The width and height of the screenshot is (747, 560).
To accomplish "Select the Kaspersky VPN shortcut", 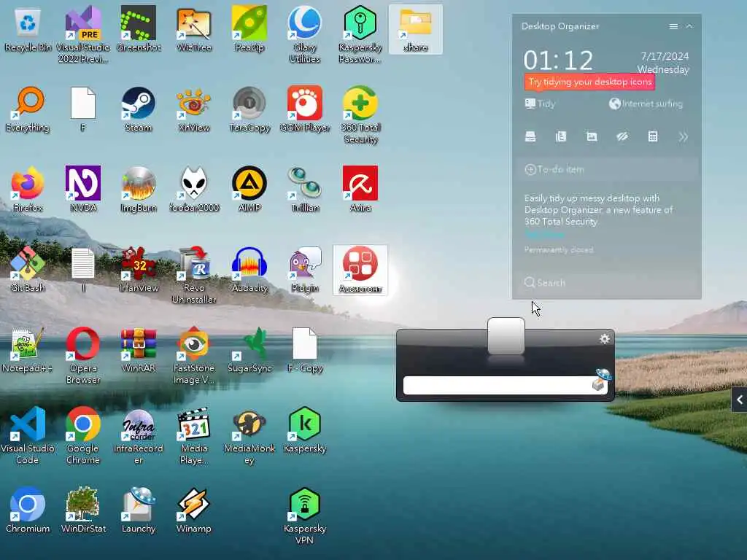I will point(304,516).
